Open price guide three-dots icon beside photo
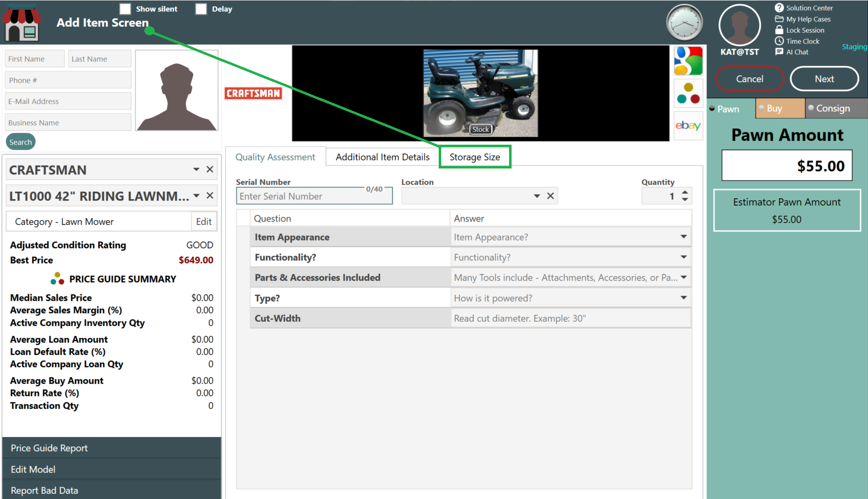Screen dimensions: 868x499 tap(688, 93)
